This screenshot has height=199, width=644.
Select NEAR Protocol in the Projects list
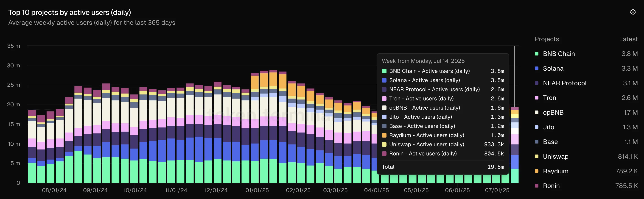coord(565,83)
